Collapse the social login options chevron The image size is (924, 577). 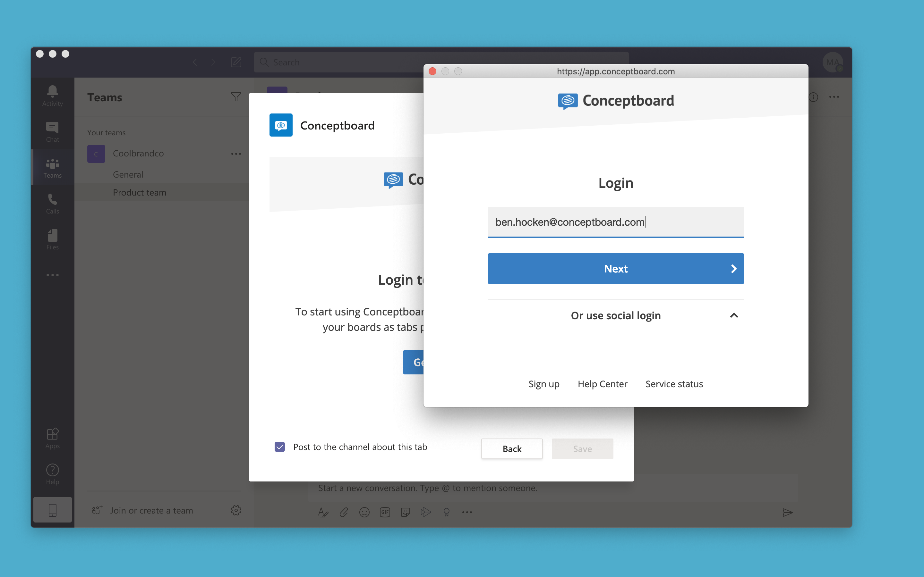(733, 315)
